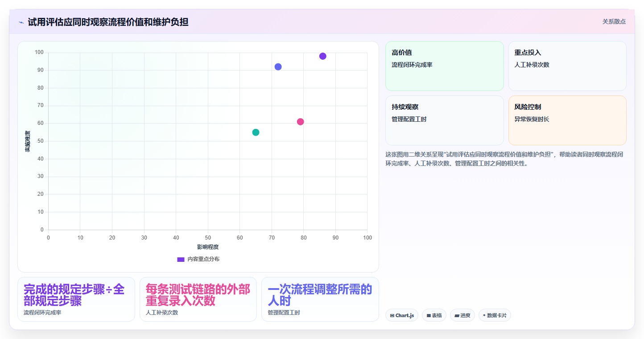Click the page title 试用评估应同时观察流程价值和维护负担
644x339 pixels.
108,22
